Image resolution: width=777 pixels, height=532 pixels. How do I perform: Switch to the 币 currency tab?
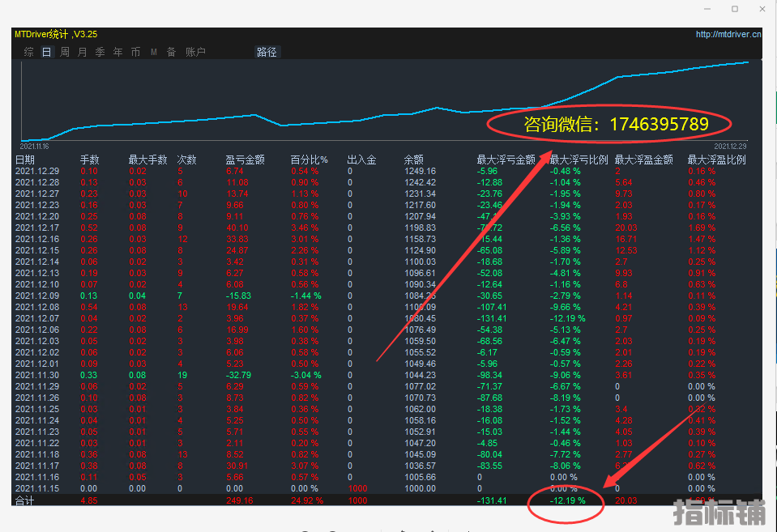[135, 52]
